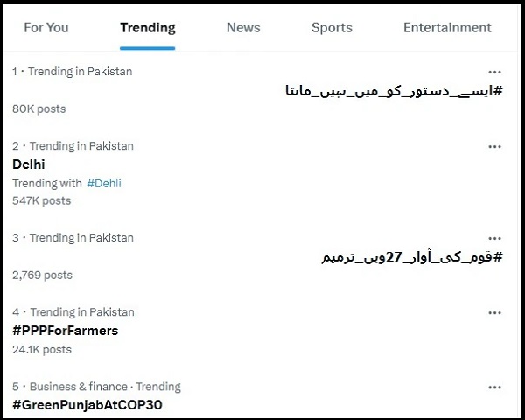Click the 80K posts count
This screenshot has height=420, width=525.
[38, 108]
